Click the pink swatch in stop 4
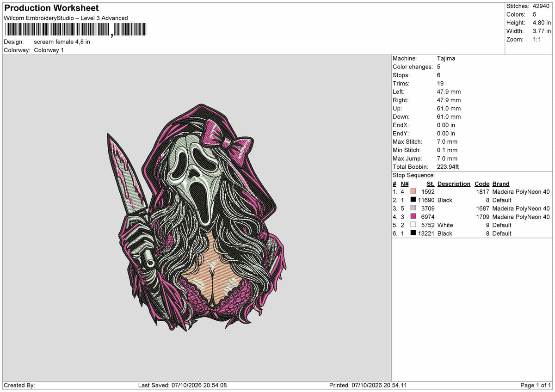The width and height of the screenshot is (555, 392). pos(413,216)
